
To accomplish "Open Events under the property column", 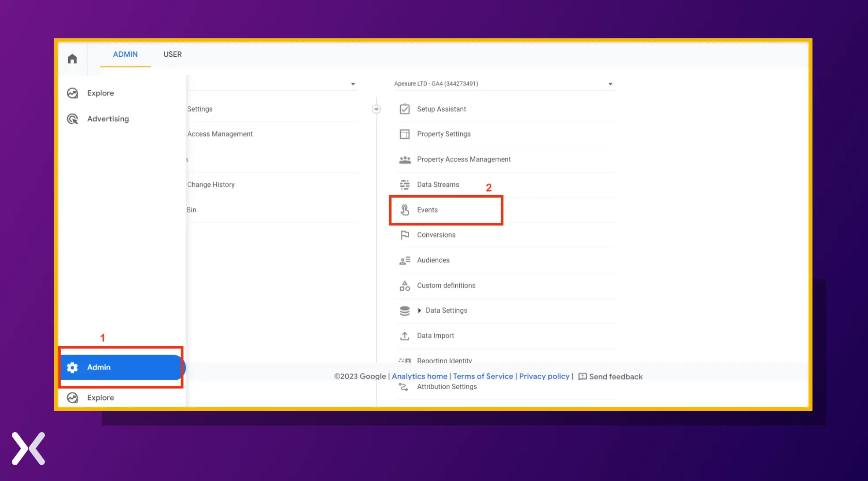I will 427,210.
